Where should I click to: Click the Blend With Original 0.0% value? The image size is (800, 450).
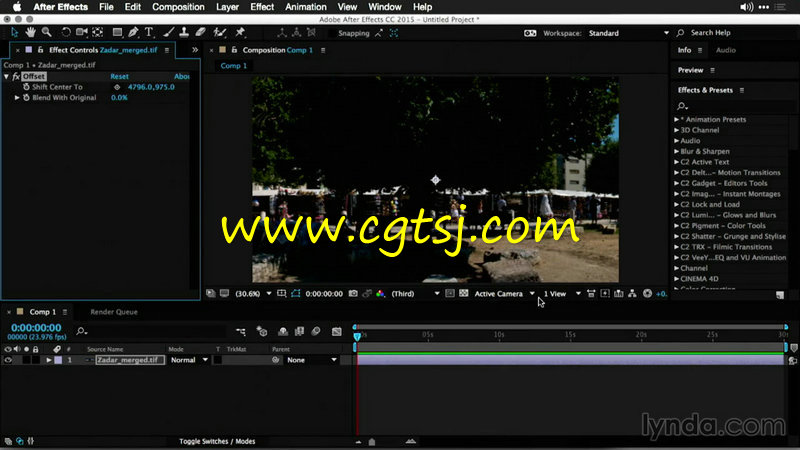[x=119, y=98]
